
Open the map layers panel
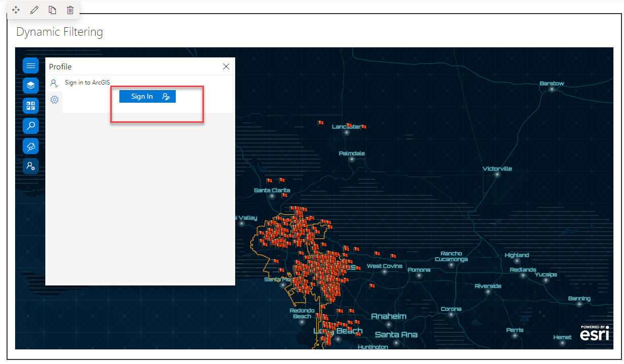[x=31, y=86]
